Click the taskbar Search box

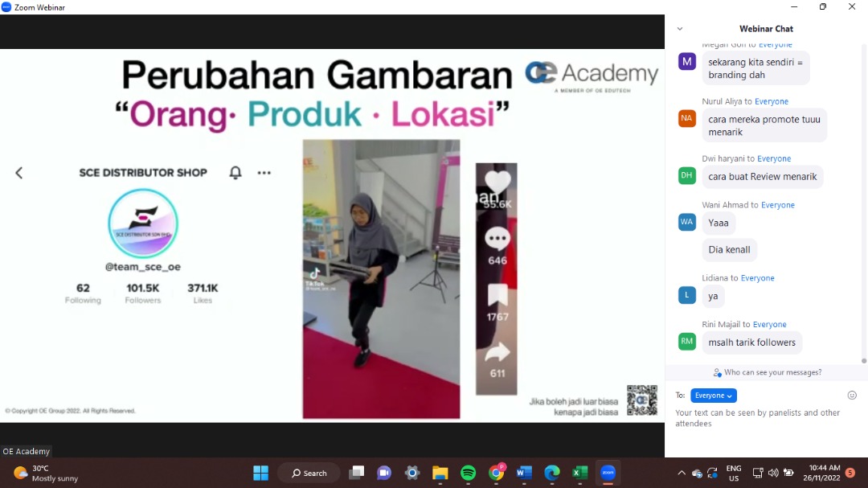coord(309,473)
